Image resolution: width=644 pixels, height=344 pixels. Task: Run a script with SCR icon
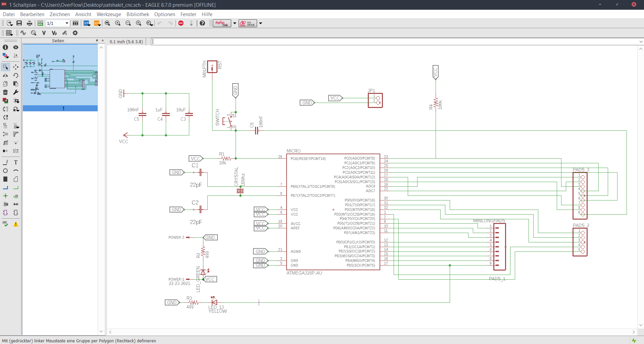87,23
